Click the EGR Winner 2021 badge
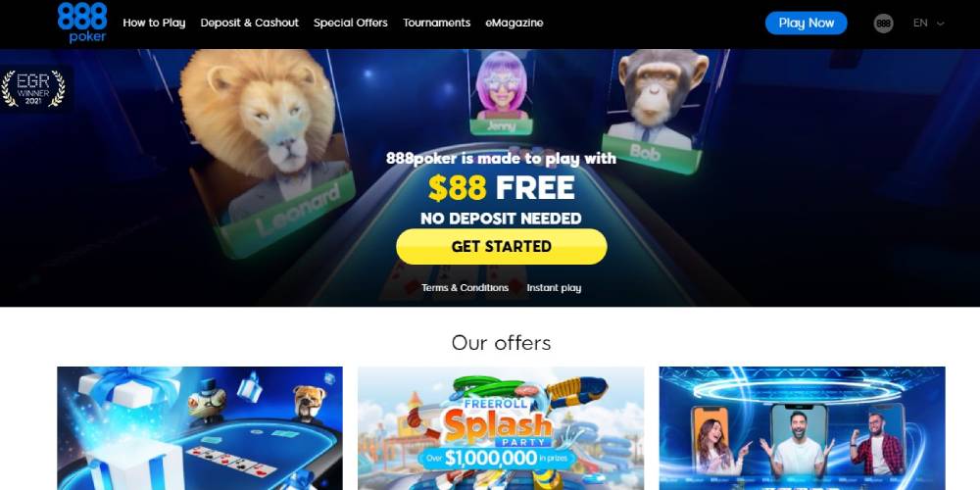The width and height of the screenshot is (980, 490). tap(33, 88)
